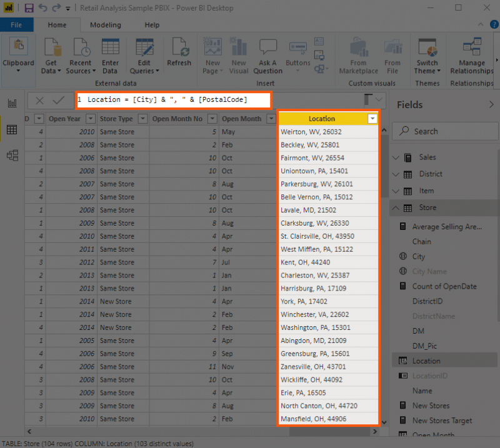Open the Location column filter dropdown
This screenshot has width=500, height=448.
372,119
